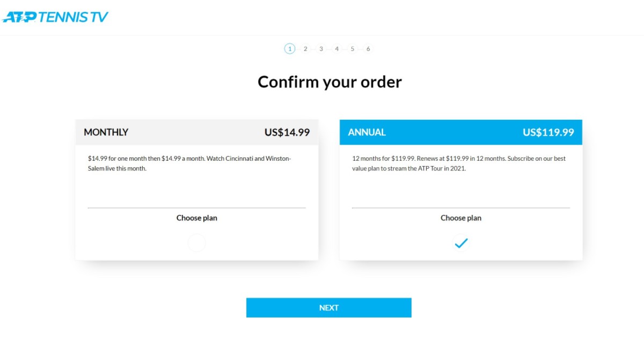This screenshot has height=345, width=644.
Task: Click the US$119.99 annual price
Action: (548, 132)
